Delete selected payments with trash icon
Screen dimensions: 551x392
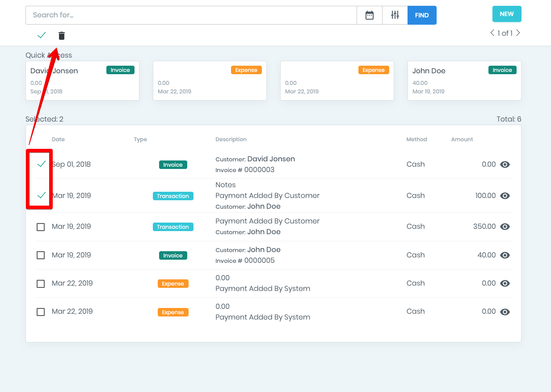62,36
